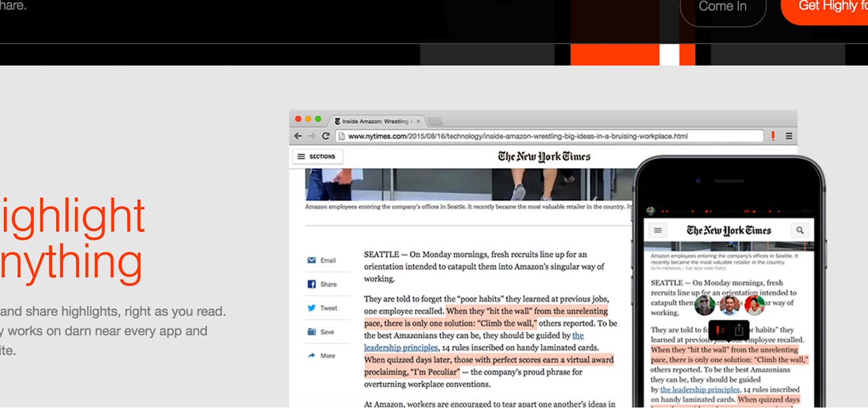Tap the phone's search magnifier icon
The image size is (868, 408).
800,230
